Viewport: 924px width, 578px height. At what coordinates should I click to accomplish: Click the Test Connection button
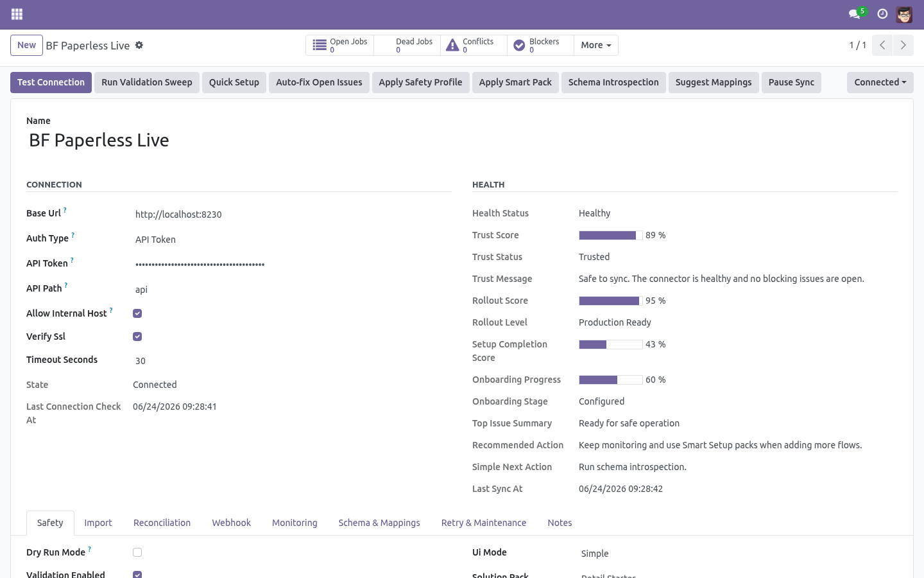(51, 82)
